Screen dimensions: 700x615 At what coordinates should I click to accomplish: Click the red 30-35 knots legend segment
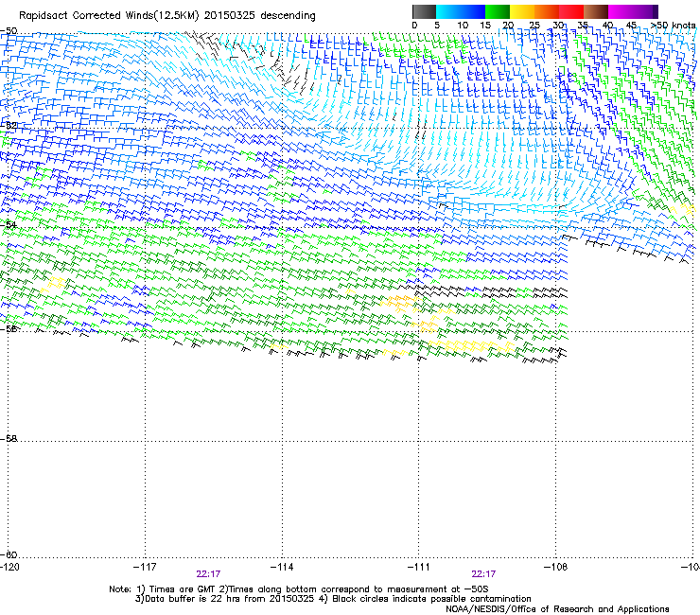571,11
